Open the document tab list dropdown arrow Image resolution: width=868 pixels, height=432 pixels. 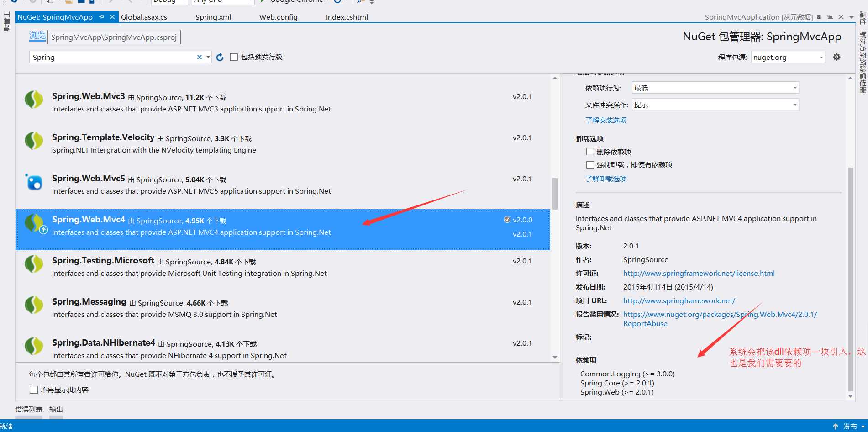(852, 17)
